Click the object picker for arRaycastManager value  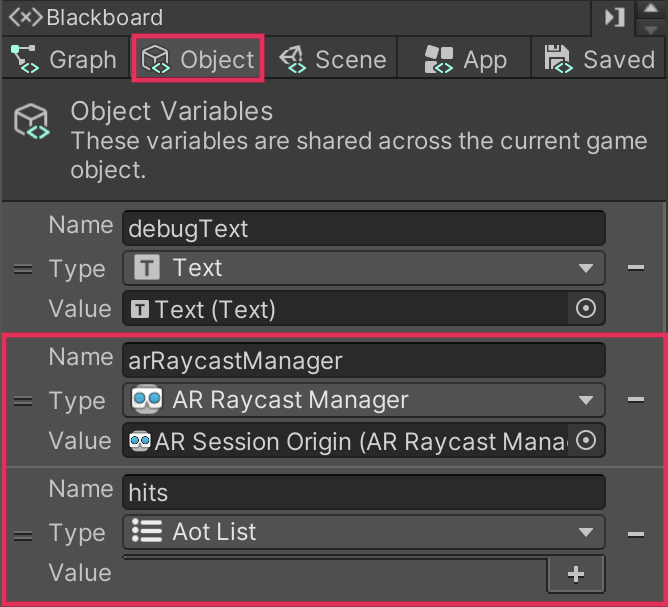587,440
